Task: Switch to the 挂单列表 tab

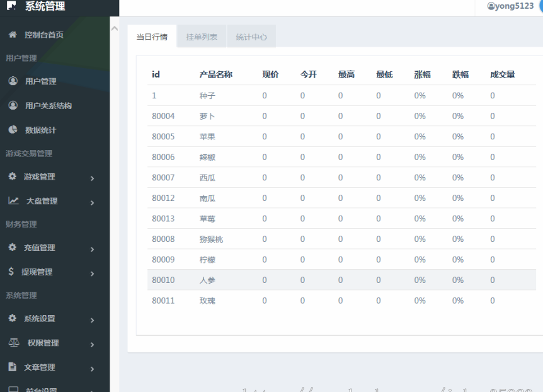Action: click(x=202, y=37)
